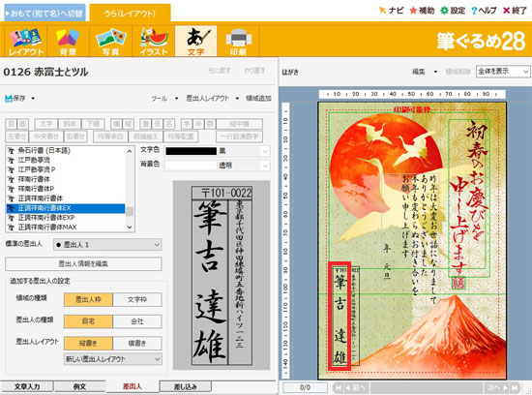The width and height of the screenshot is (532, 395).
Task: Open the レイアウト (Layout) toolbar icon
Action: pyautogui.click(x=26, y=42)
